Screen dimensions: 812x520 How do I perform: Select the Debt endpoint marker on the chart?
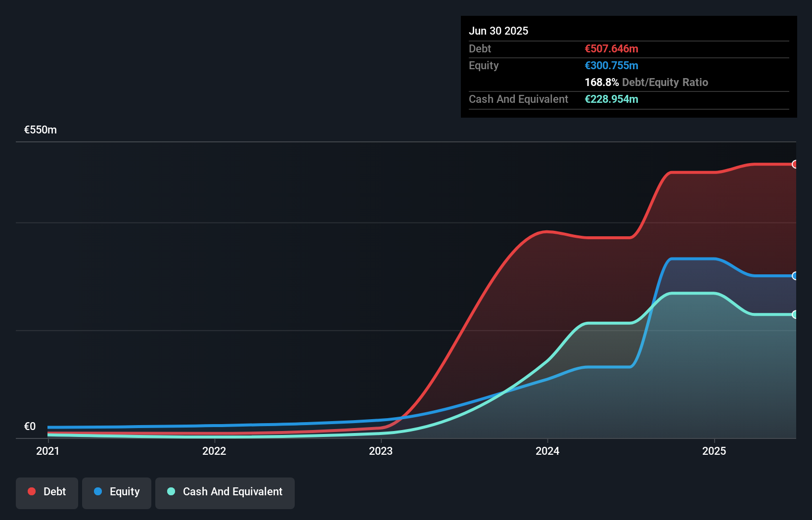coord(795,164)
